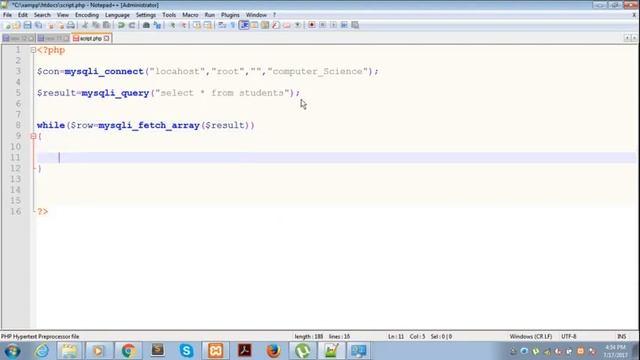Screen dimensions: 640x360
Task: Click the mysqli_fetch_array text on line 8
Action: click(x=149, y=125)
